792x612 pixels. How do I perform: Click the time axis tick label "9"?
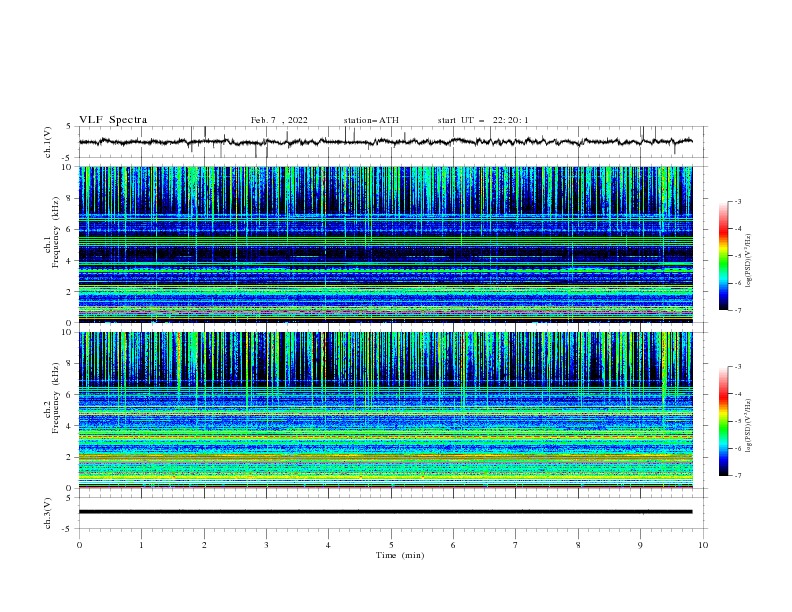click(640, 545)
